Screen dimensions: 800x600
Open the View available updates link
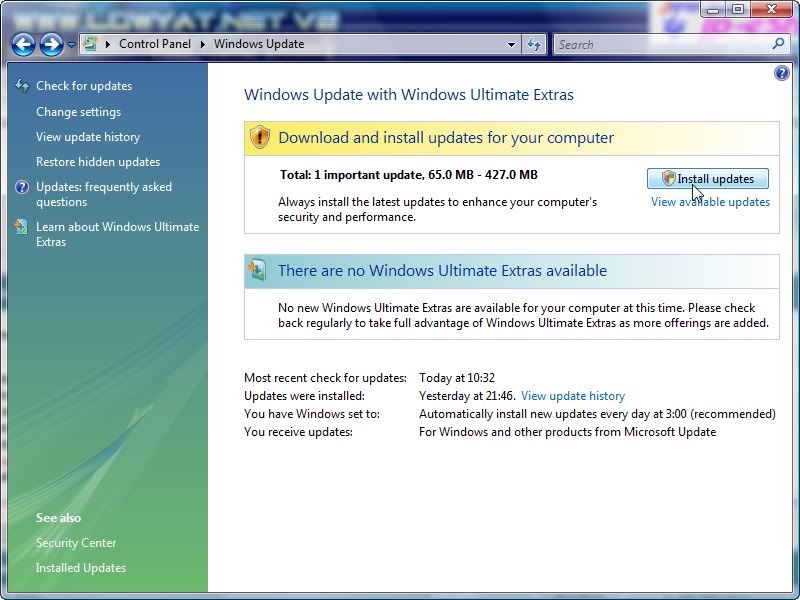point(710,202)
